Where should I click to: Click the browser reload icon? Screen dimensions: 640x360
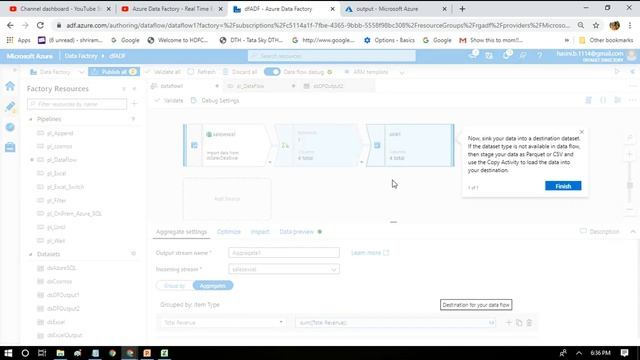tap(40, 25)
